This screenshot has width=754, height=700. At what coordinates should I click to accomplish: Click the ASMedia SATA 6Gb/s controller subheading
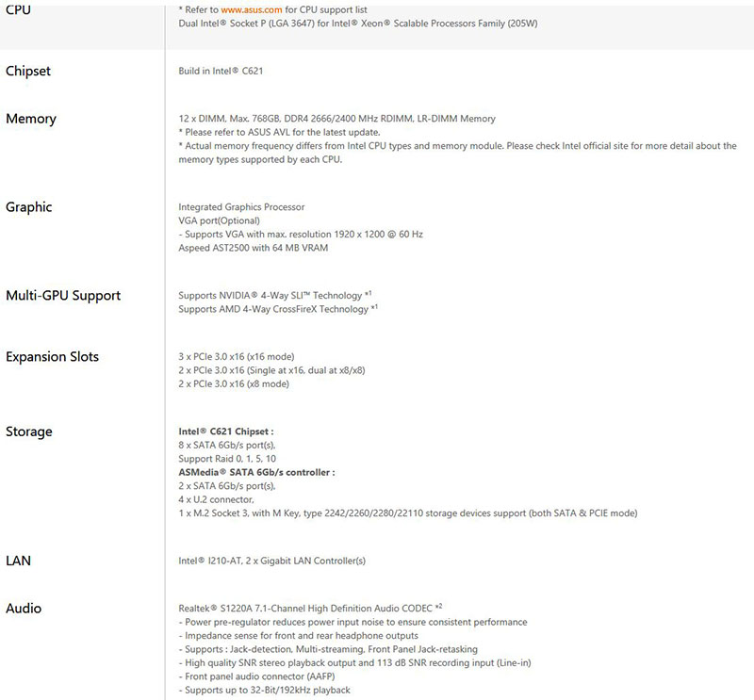[256, 472]
